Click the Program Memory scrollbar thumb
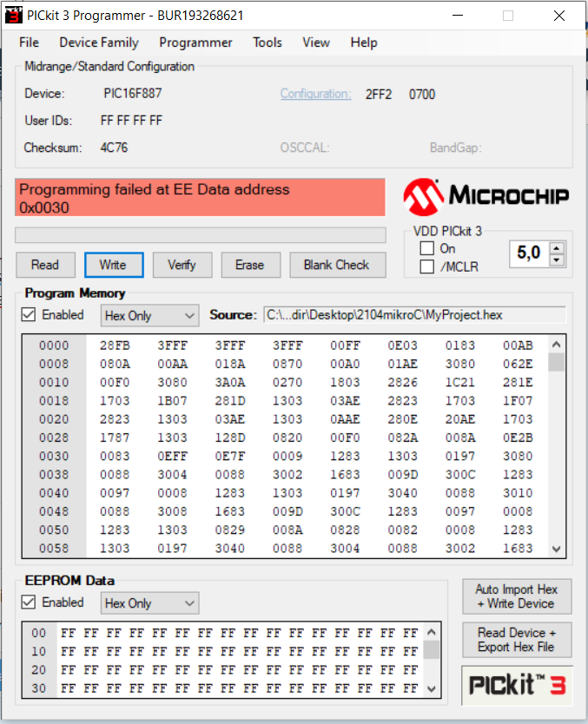Image resolution: width=588 pixels, height=724 pixels. (x=557, y=363)
